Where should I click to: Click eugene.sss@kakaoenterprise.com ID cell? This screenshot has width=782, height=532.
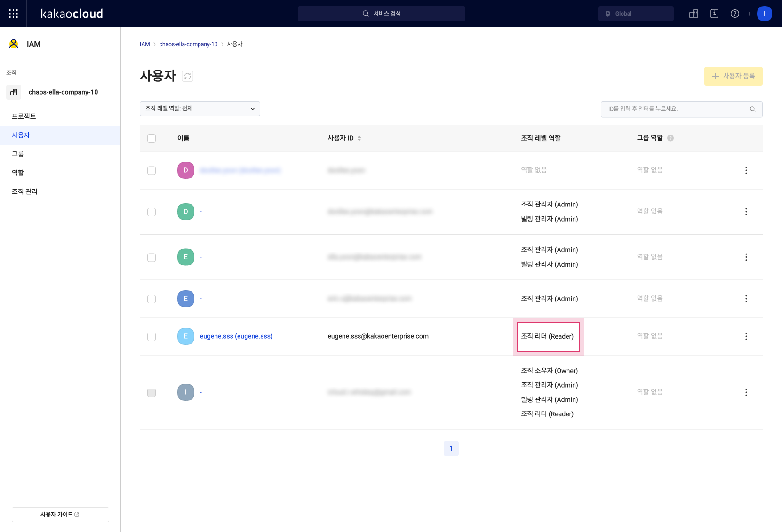[378, 336]
